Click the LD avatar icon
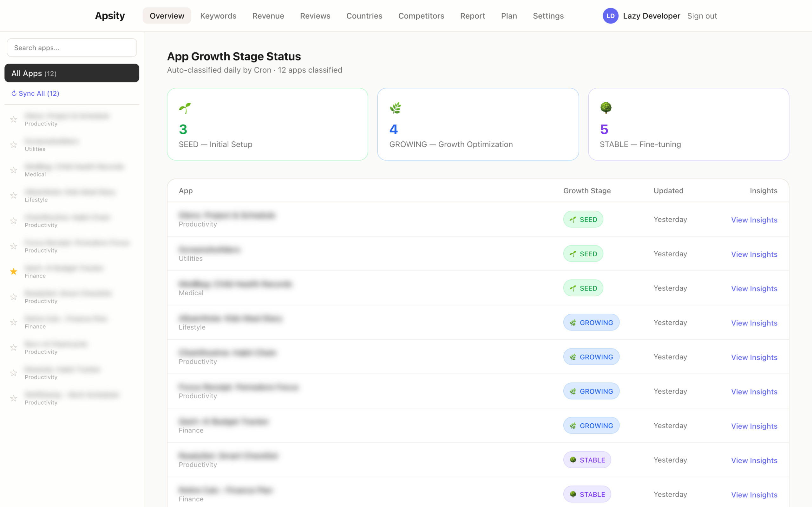This screenshot has width=812, height=507. tap(611, 16)
